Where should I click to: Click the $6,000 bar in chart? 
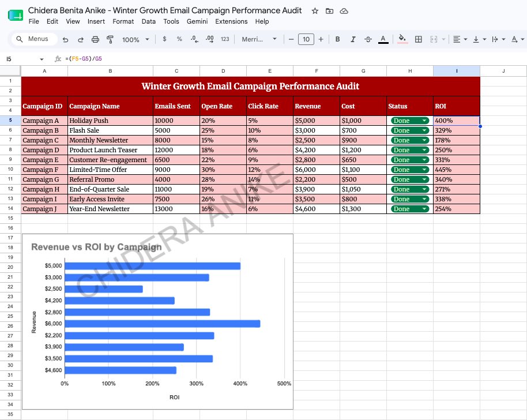coord(163,324)
